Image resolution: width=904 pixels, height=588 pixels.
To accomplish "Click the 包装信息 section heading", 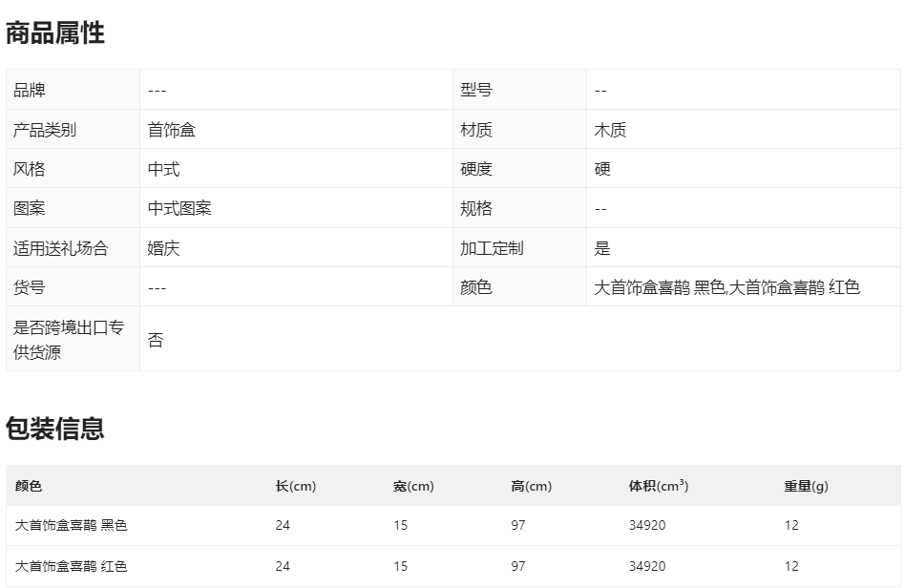I will pyautogui.click(x=55, y=430).
